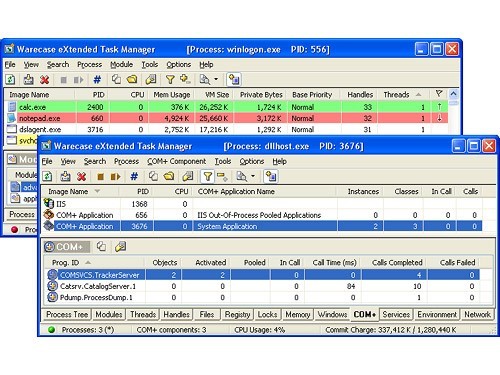Click orange resume icon in dllhost.exe toolbar
500x375 pixels.
coord(115,176)
